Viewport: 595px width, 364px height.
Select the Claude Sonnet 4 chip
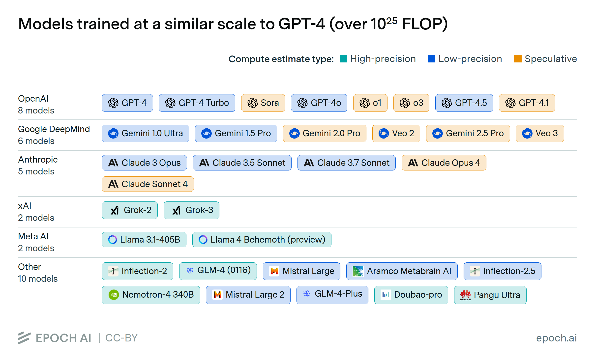point(148,184)
